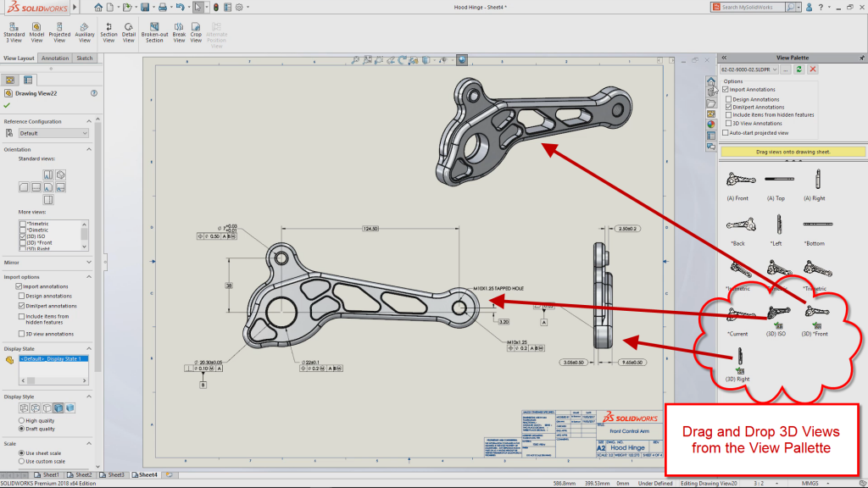
Task: Choose the Projected View tool
Action: [x=59, y=33]
